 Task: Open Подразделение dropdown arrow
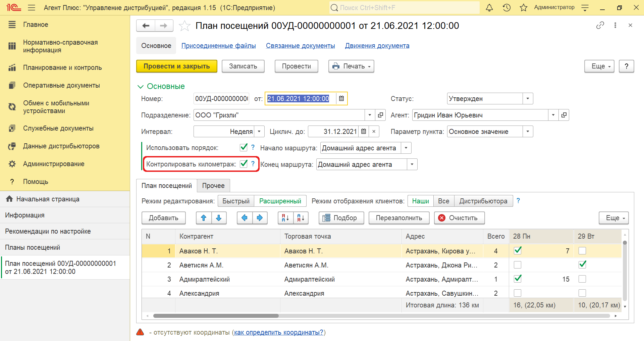[x=370, y=115]
